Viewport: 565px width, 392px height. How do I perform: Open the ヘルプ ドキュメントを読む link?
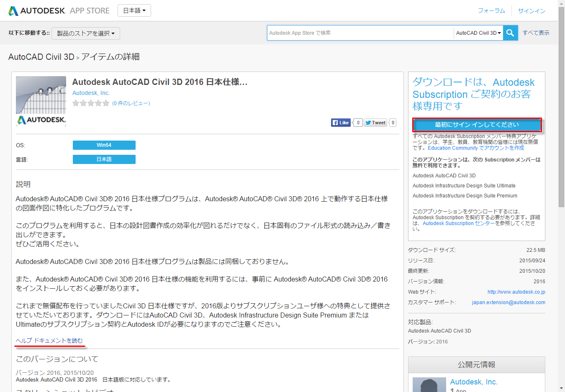(x=49, y=341)
